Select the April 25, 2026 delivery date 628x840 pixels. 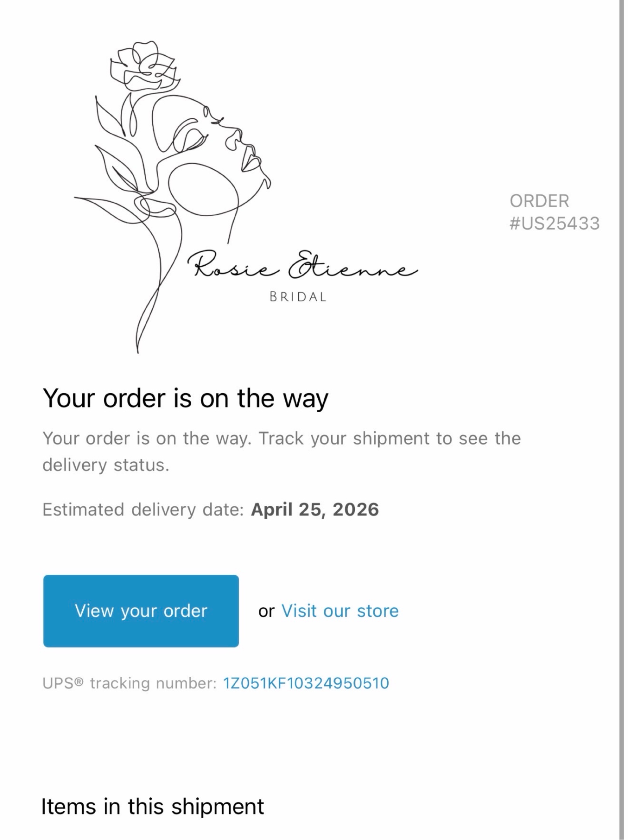click(x=315, y=510)
